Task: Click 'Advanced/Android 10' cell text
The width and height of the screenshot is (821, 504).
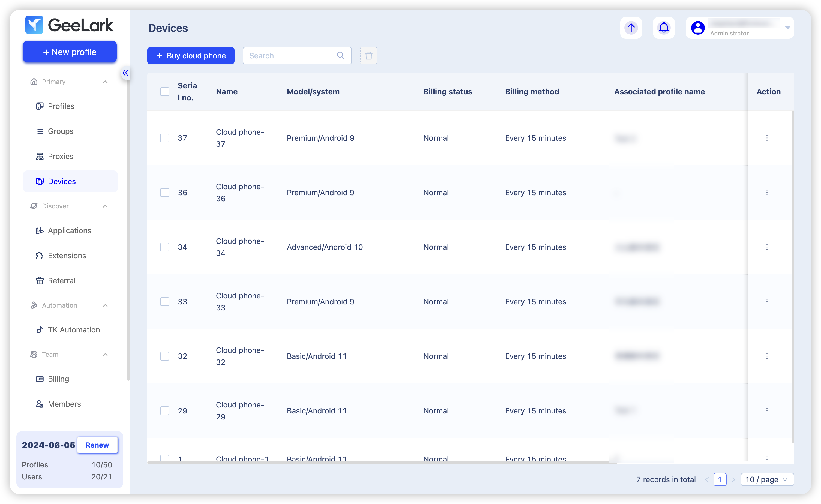Action: point(325,247)
